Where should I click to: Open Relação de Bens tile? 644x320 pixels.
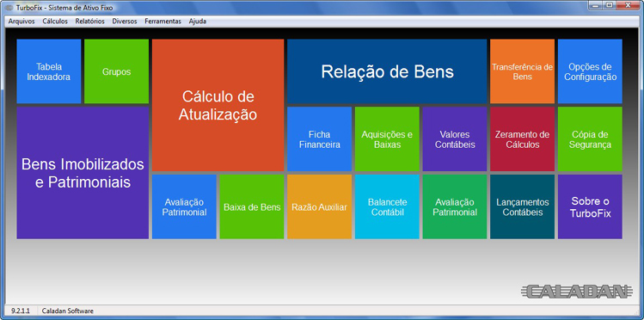coord(387,71)
